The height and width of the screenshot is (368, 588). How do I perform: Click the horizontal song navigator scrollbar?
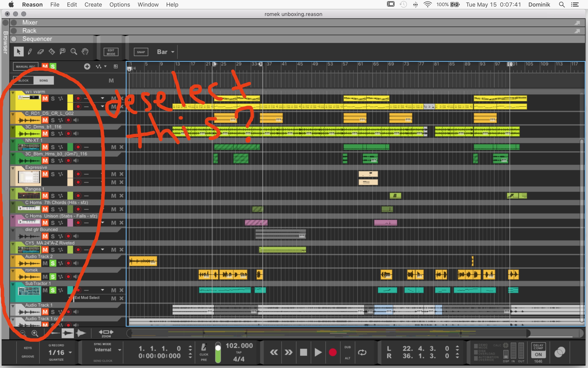(x=355, y=333)
